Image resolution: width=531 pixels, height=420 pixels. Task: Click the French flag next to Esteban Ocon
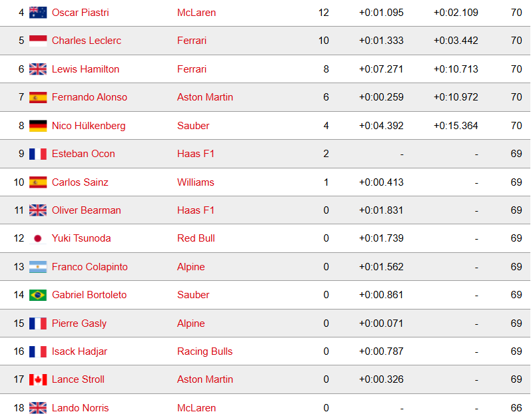point(38,154)
